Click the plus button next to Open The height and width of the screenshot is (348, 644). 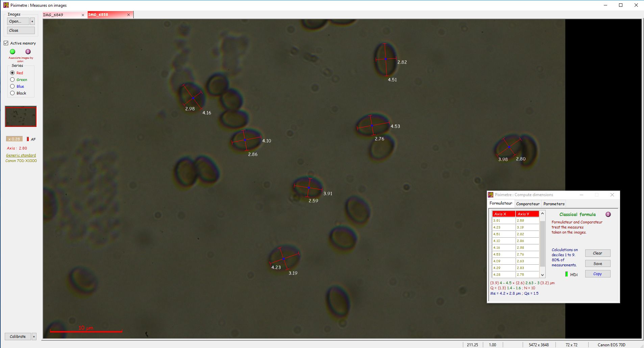(x=32, y=21)
